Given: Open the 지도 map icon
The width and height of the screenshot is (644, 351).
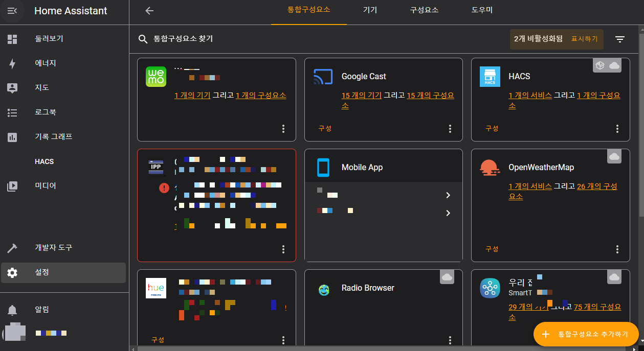Looking at the screenshot, I should click(x=12, y=88).
